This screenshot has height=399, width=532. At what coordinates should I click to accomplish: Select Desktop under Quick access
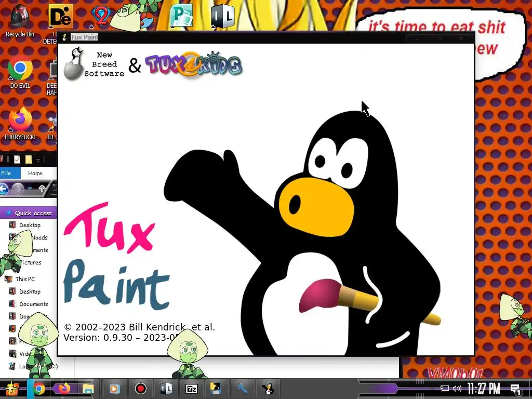(29, 225)
